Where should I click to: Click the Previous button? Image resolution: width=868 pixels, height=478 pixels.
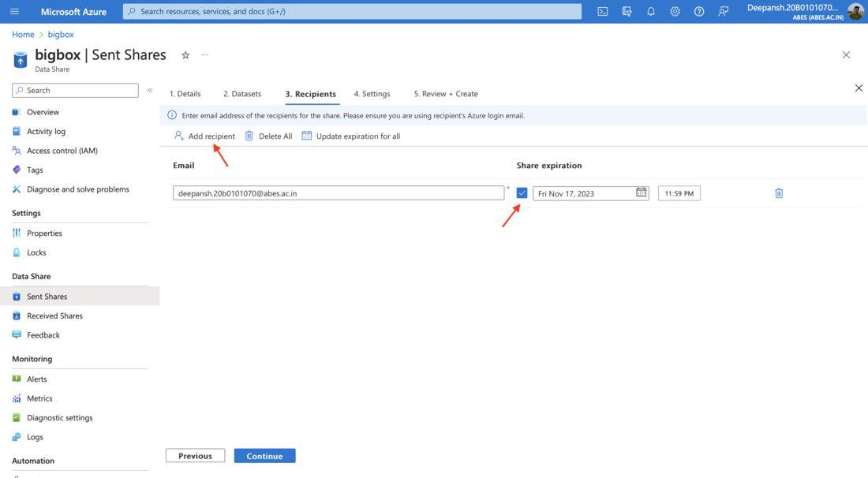196,456
